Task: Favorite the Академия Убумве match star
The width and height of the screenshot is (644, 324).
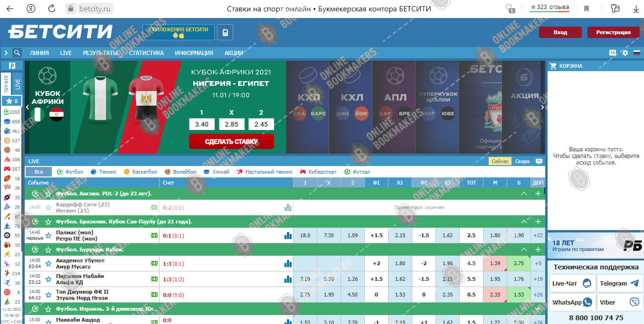Action: 48,264
